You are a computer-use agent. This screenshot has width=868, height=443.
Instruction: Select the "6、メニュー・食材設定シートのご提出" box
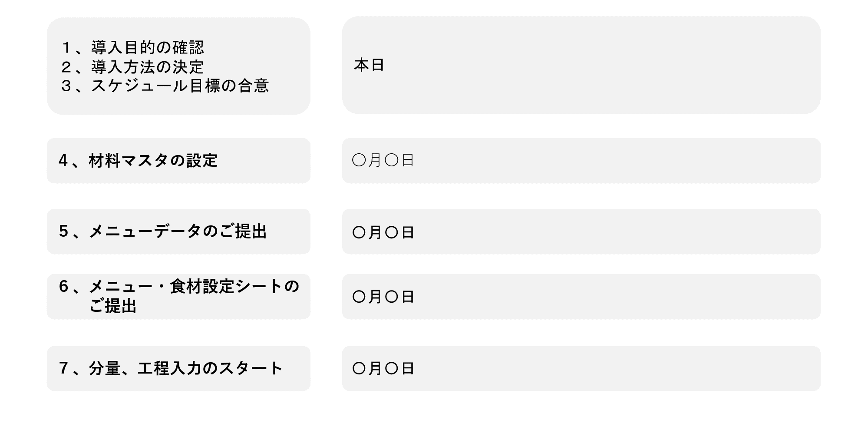tap(178, 297)
